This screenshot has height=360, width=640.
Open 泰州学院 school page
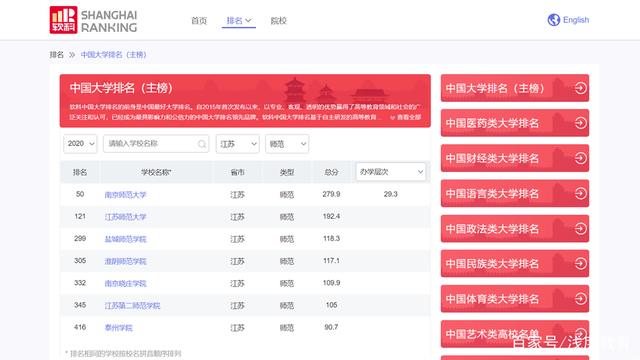pos(118,328)
